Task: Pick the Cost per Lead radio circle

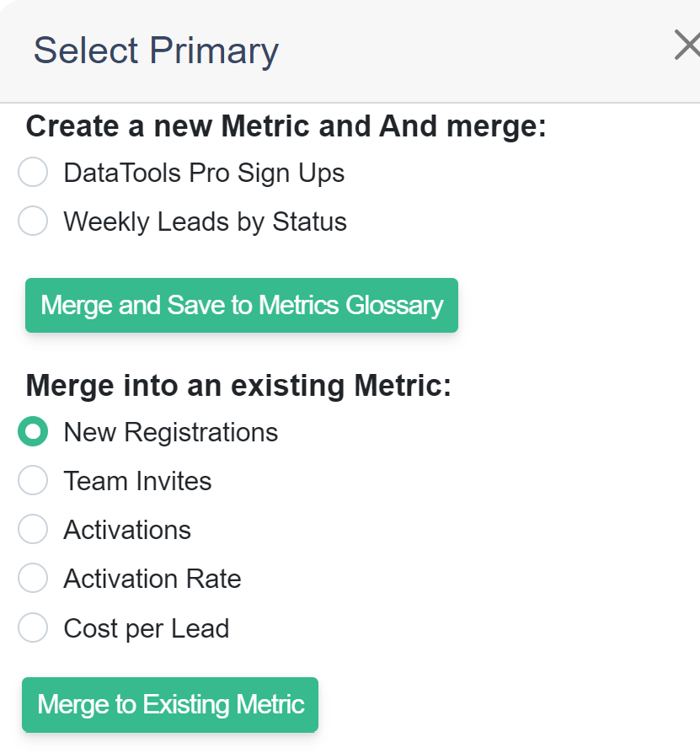Action: [x=33, y=627]
